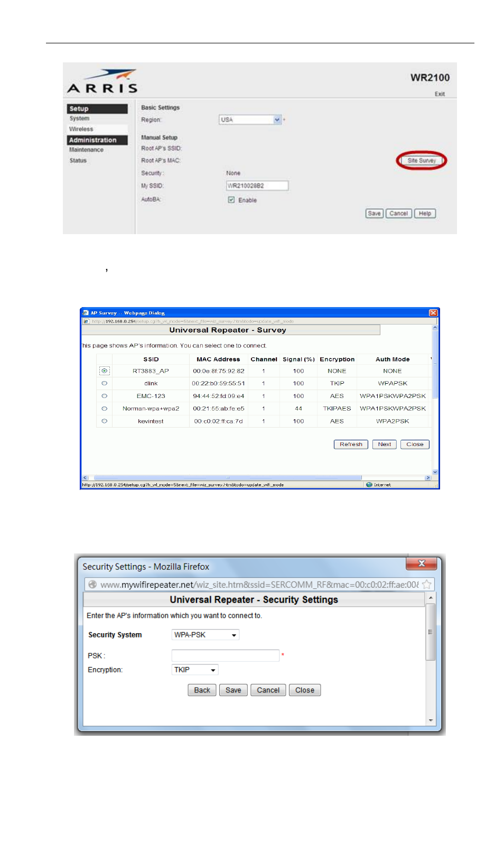Screen dimensions: 504x851
Task: Click the WPA2PSK auth mode cell
Action: point(393,421)
